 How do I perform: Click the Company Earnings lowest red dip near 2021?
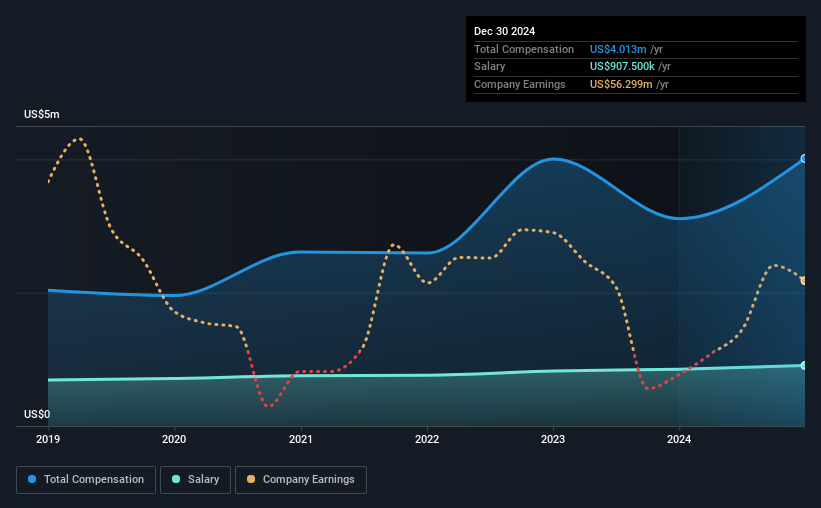(x=269, y=405)
